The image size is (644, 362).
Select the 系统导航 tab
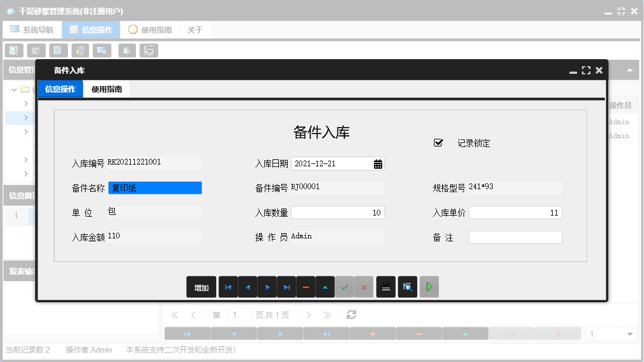[32, 29]
